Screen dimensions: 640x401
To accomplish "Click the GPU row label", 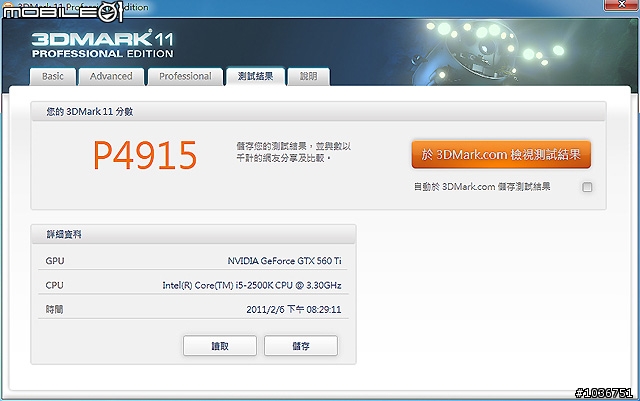I will point(55,261).
